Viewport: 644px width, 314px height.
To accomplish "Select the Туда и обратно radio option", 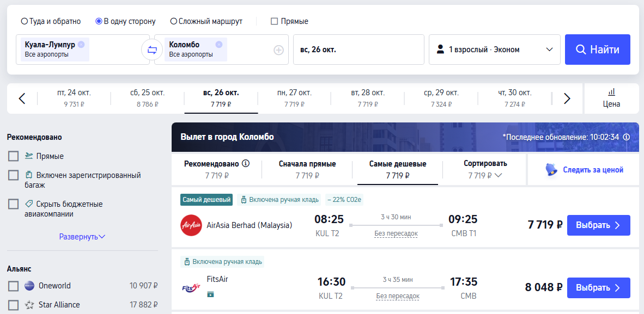I will (x=24, y=22).
